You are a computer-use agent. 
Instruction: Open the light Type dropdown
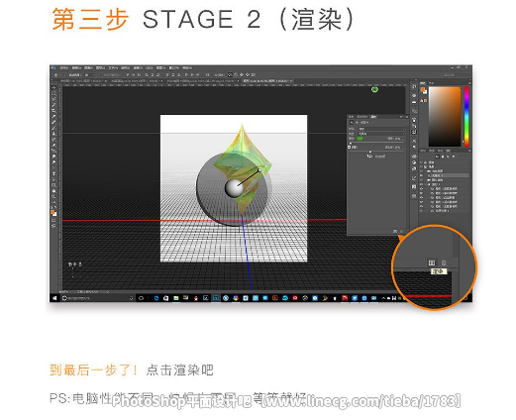(381, 134)
